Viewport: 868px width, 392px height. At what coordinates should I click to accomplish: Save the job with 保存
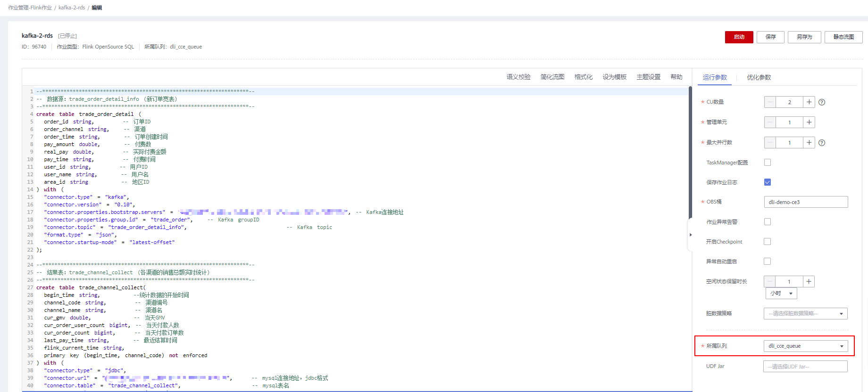tap(770, 37)
